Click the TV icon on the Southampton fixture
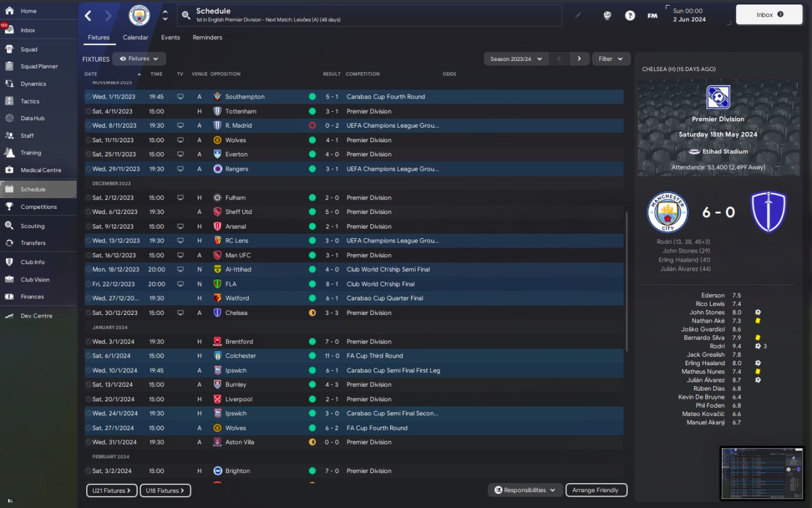This screenshot has width=812, height=508. [x=180, y=97]
